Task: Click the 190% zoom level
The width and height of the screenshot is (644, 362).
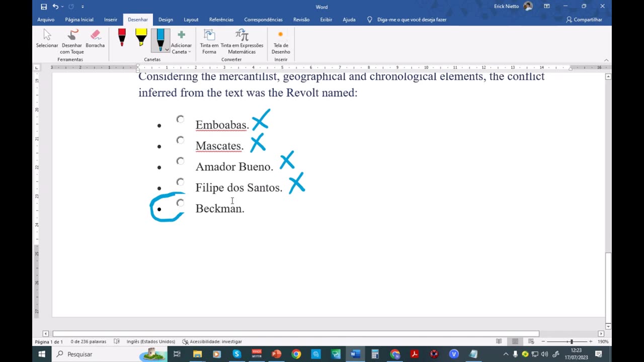Action: click(603, 342)
